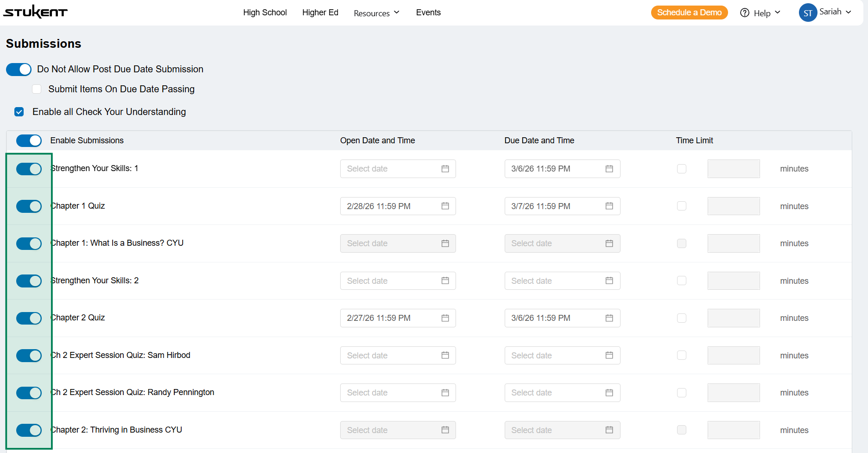Open calendar for Chapter 1 Quiz due date

point(609,206)
